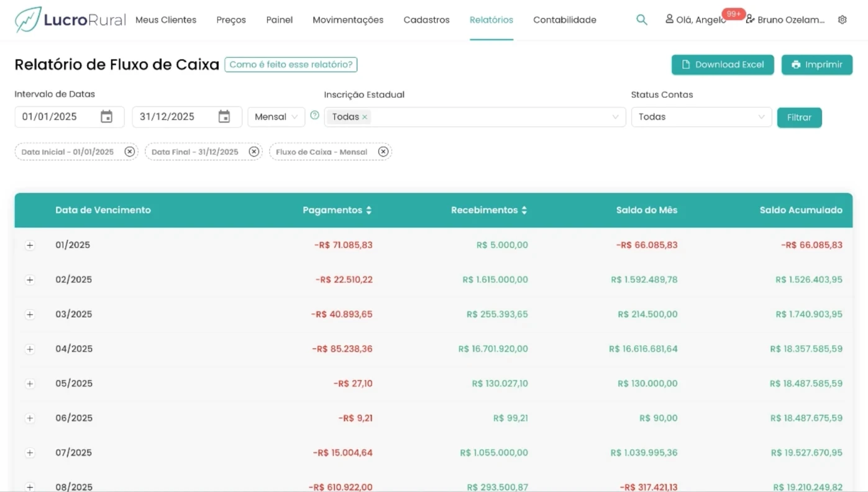Open the Olá, Angelo user menu
868x492 pixels.
695,20
